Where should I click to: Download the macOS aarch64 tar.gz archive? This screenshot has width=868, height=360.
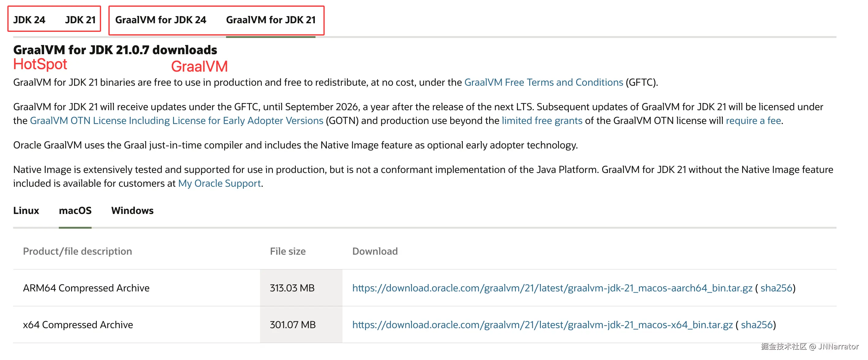(x=552, y=288)
